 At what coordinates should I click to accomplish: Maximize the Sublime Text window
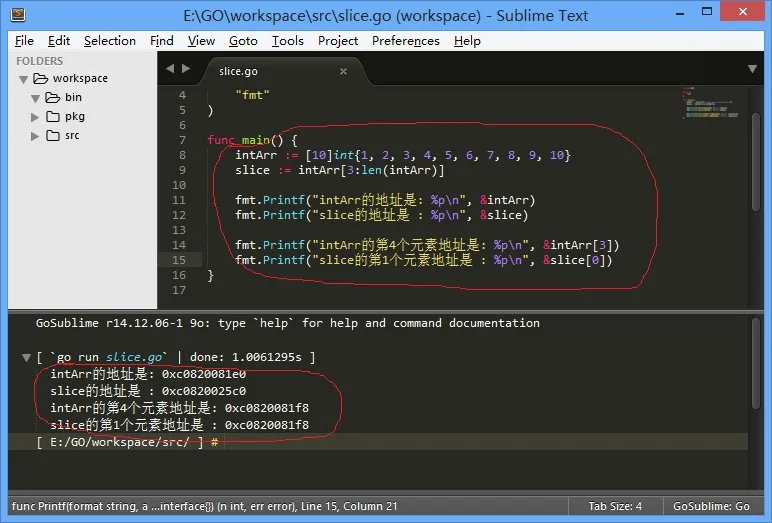point(707,12)
